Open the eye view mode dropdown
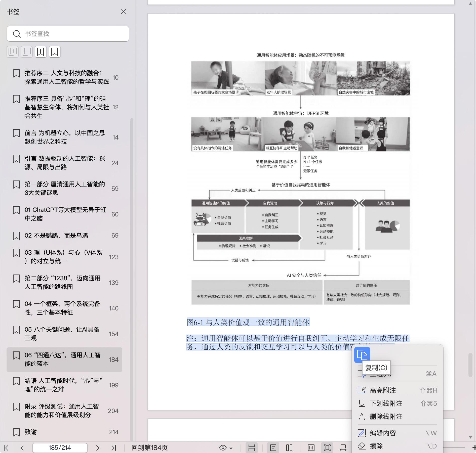476x453 pixels. [226, 448]
